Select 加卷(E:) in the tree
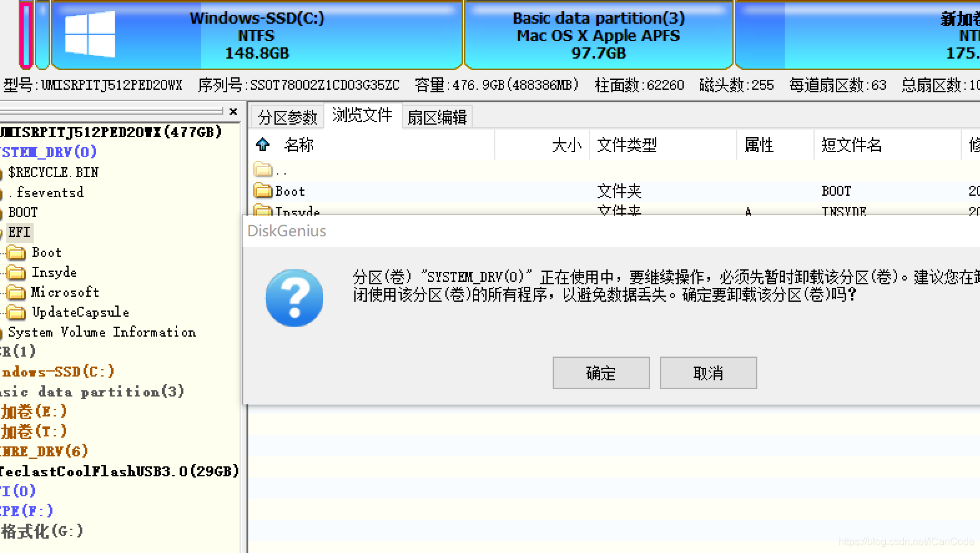Screen dimensions: 980x553 pos(34,411)
